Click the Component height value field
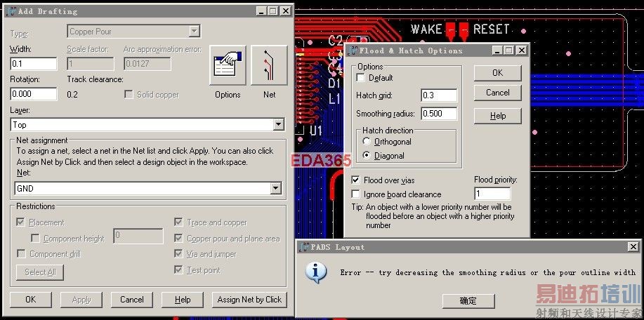Screen dimensions: 644x320 click(x=138, y=236)
